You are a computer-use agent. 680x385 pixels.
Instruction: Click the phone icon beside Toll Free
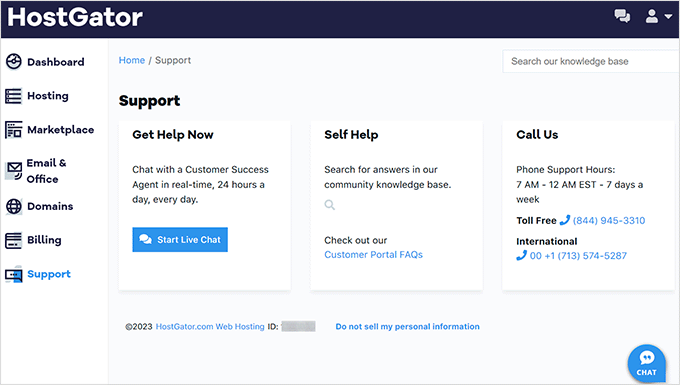click(x=565, y=220)
